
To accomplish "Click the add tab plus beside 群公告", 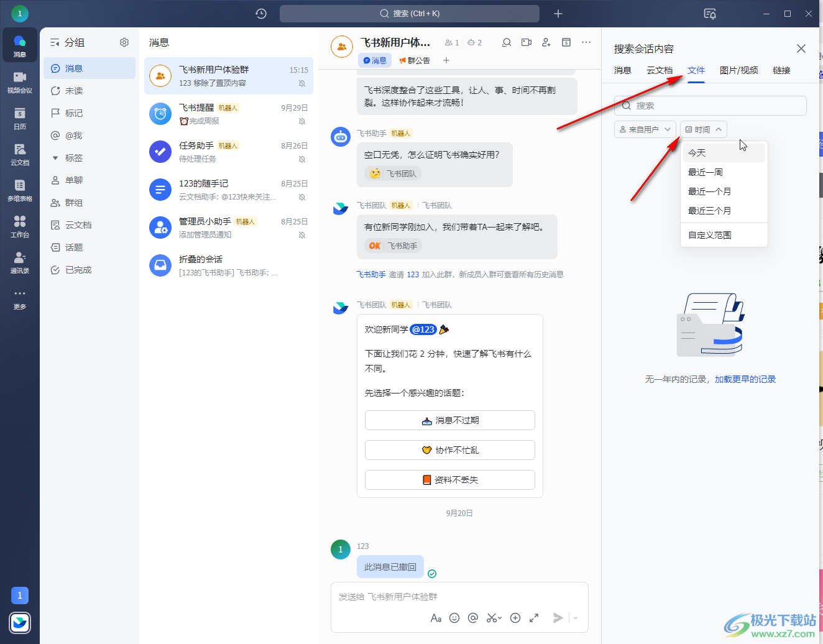I will [x=446, y=60].
